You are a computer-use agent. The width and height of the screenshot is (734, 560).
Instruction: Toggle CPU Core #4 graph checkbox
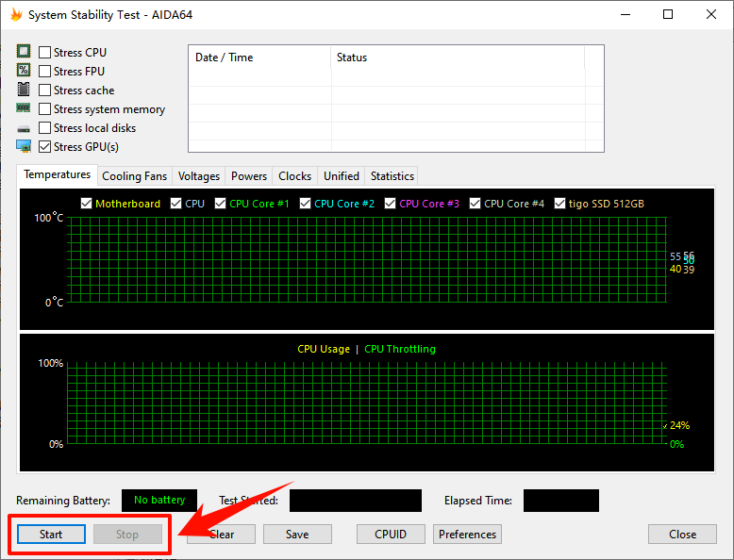point(475,204)
